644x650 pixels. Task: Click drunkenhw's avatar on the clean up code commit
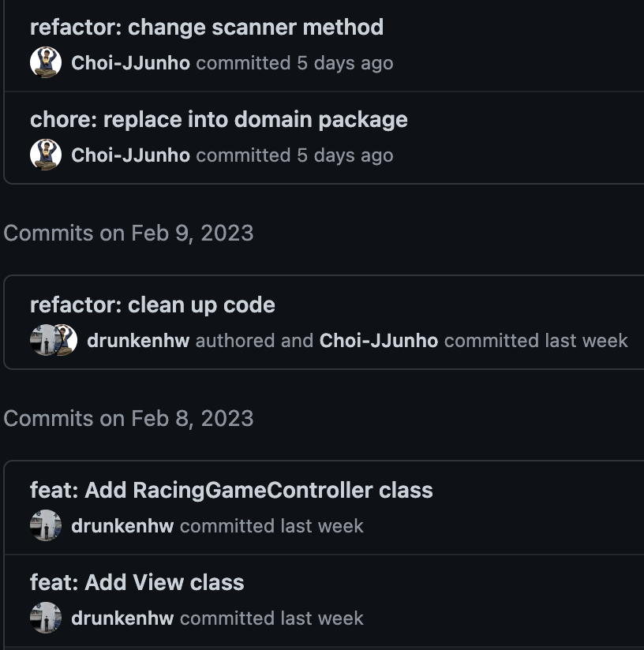pos(41,341)
